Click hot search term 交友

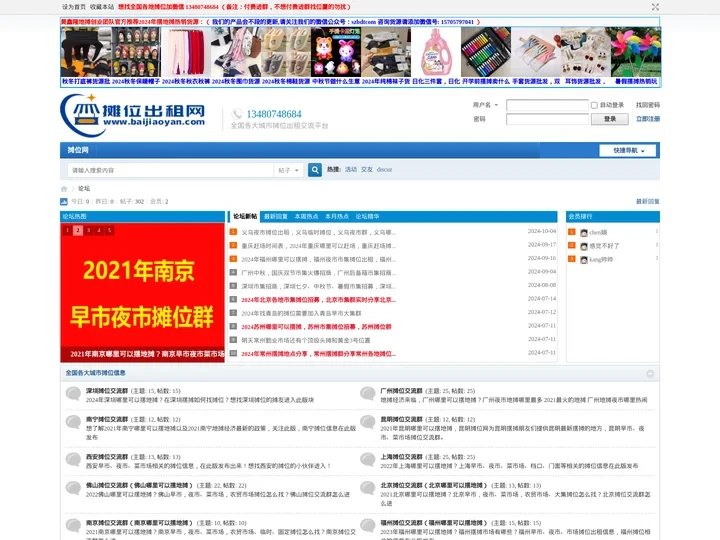tap(367, 169)
